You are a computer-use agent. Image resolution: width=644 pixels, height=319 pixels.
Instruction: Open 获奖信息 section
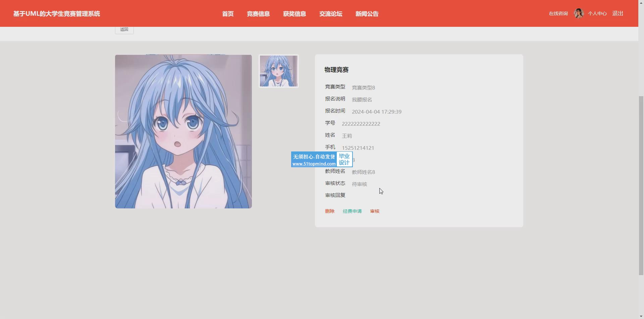pos(294,14)
